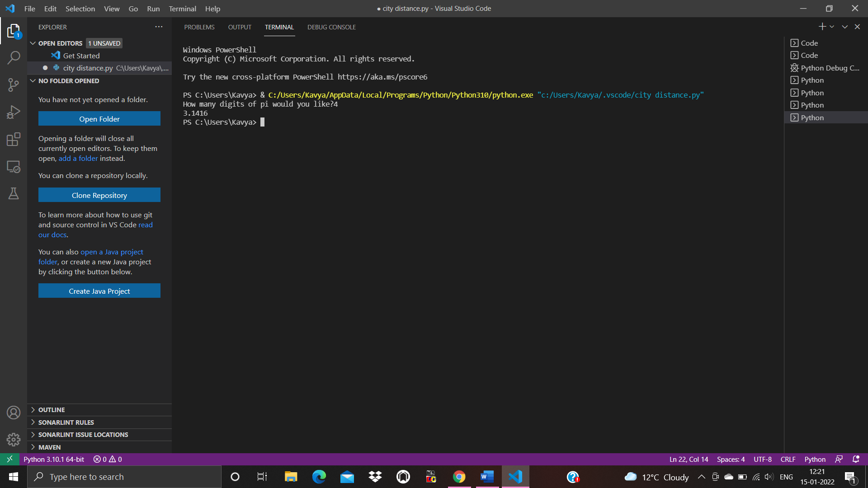This screenshot has width=868, height=488.
Task: Open the Terminal menu
Action: 182,9
